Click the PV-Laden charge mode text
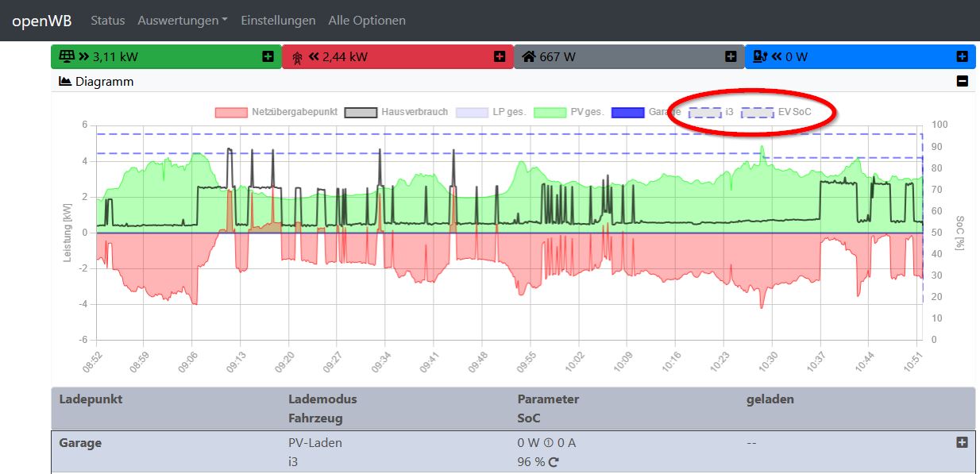 (315, 442)
